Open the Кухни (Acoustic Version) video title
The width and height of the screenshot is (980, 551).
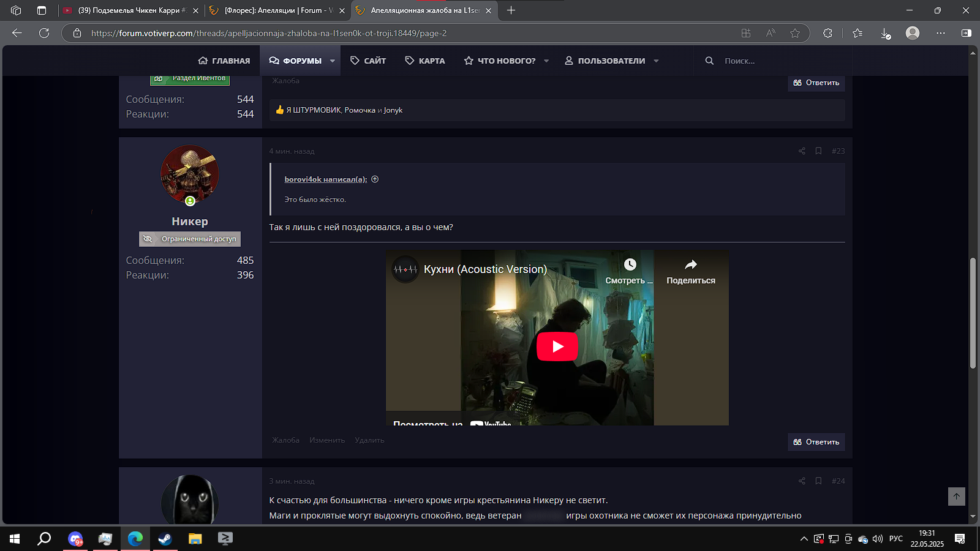pyautogui.click(x=485, y=269)
